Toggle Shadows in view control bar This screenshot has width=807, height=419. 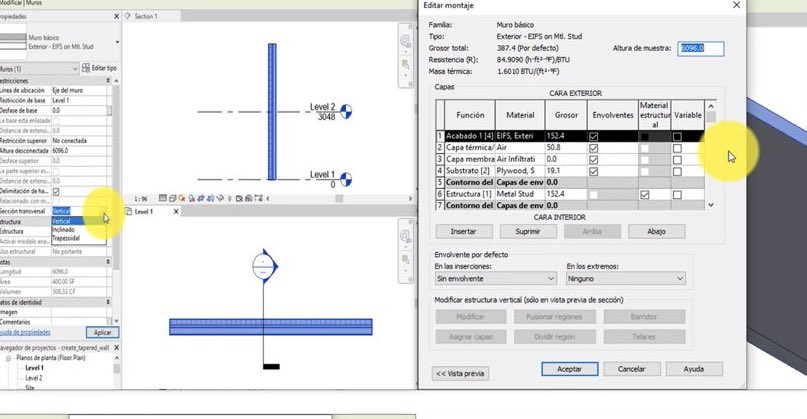[192, 198]
